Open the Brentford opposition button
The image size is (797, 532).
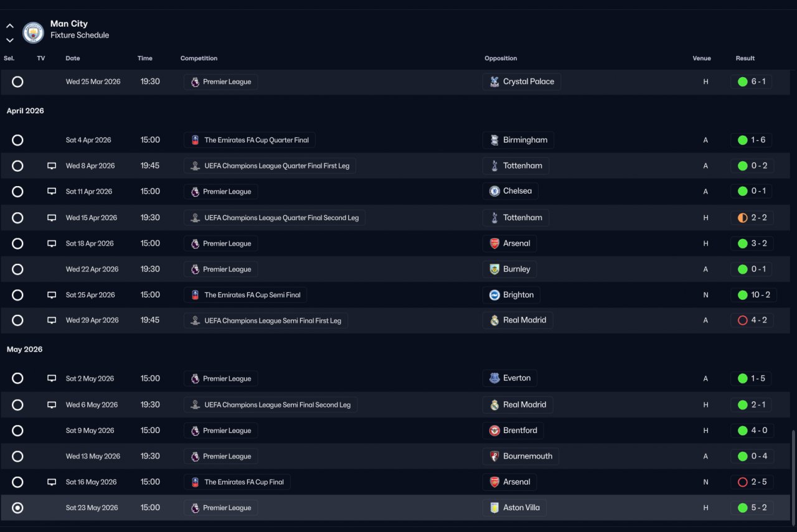click(x=513, y=431)
